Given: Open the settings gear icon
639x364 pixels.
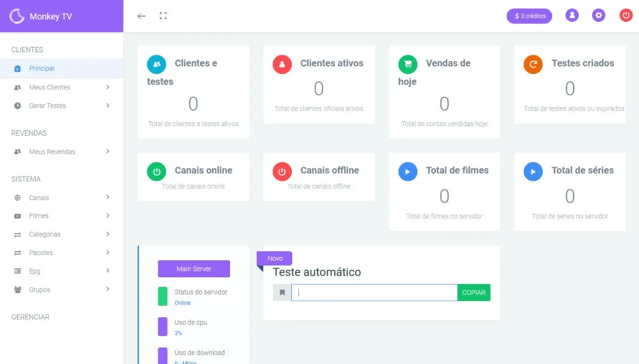Looking at the screenshot, I should (x=599, y=16).
